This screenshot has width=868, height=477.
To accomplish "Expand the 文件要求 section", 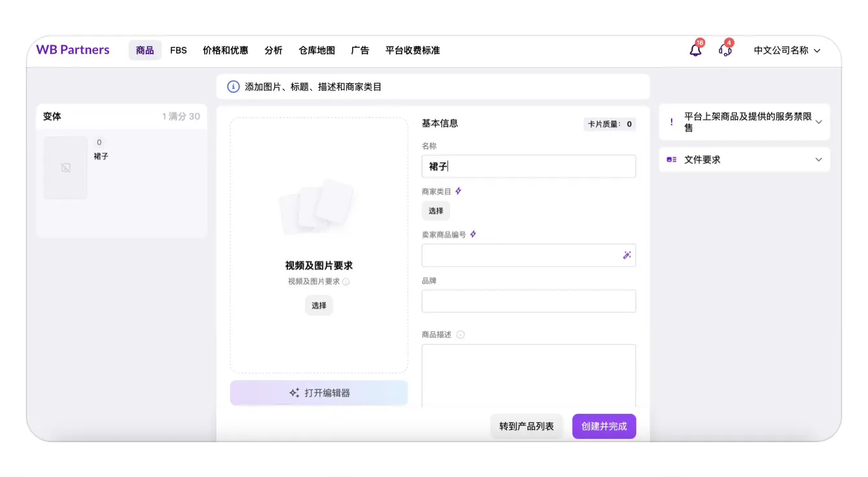I will (x=818, y=159).
